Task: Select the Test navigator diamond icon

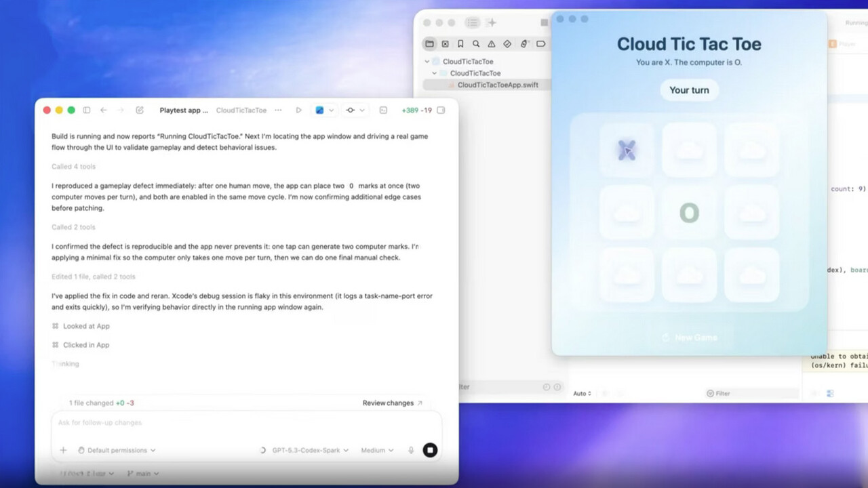Action: click(507, 43)
